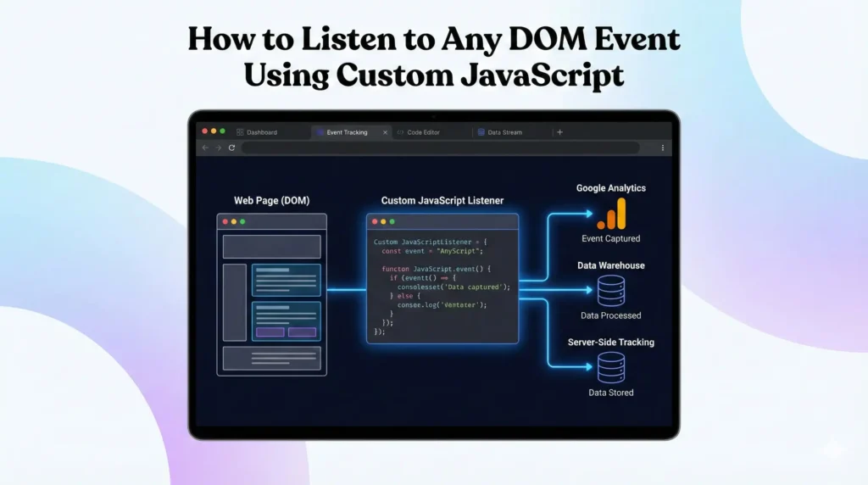Open the browser three-dot menu
The image size is (868, 485).
coord(662,148)
